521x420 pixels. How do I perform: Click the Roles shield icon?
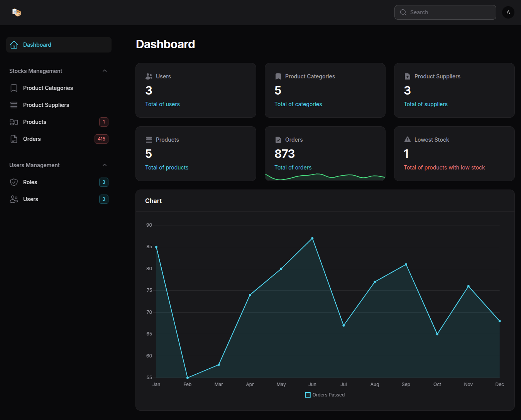14,182
